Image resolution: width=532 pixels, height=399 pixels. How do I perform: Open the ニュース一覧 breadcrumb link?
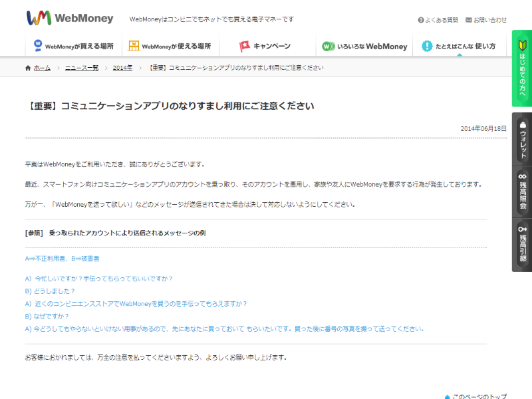[81, 68]
